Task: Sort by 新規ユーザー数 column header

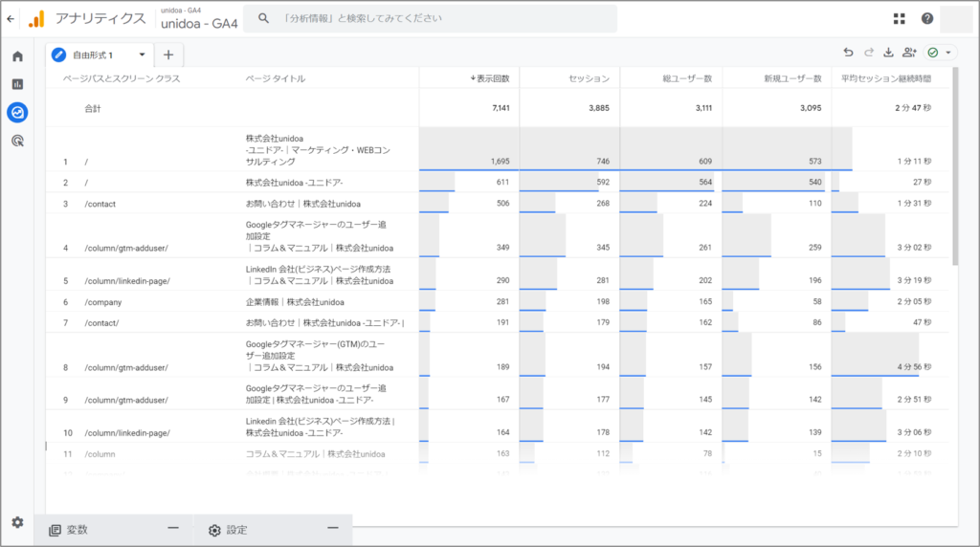Action: (x=792, y=78)
